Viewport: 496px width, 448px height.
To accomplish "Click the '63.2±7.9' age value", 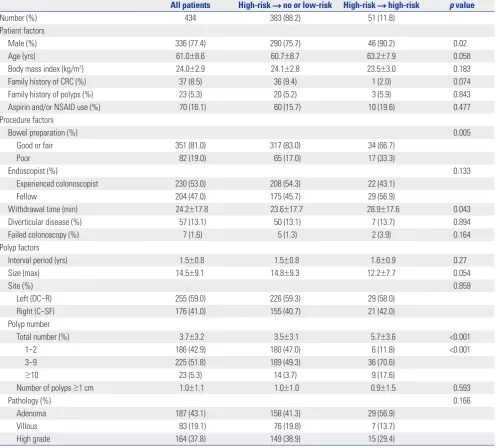I will pos(381,56).
